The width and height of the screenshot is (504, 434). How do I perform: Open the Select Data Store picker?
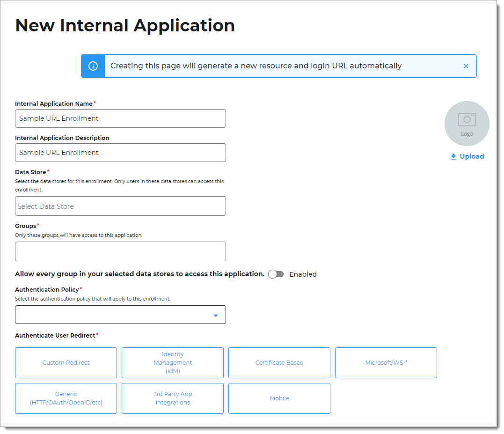click(120, 206)
